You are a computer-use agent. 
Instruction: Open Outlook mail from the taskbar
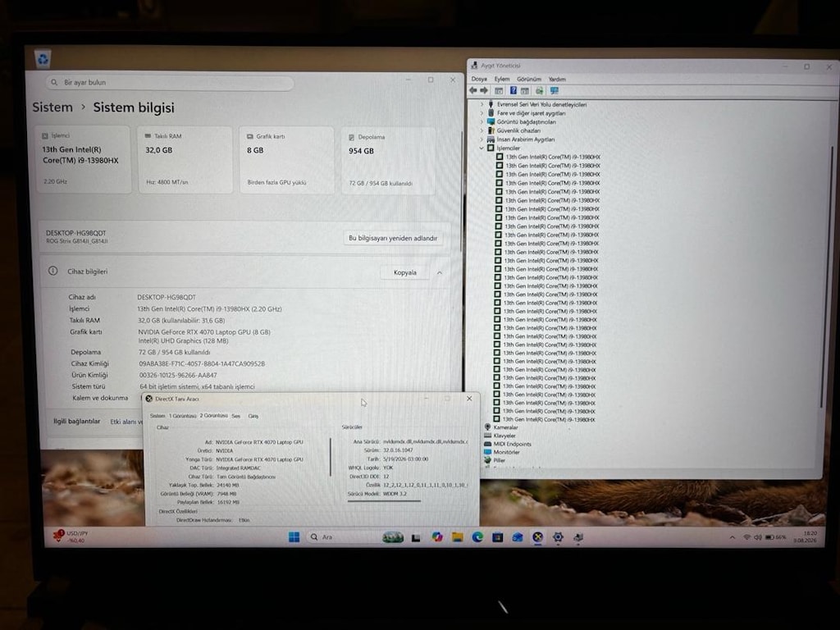[518, 536]
